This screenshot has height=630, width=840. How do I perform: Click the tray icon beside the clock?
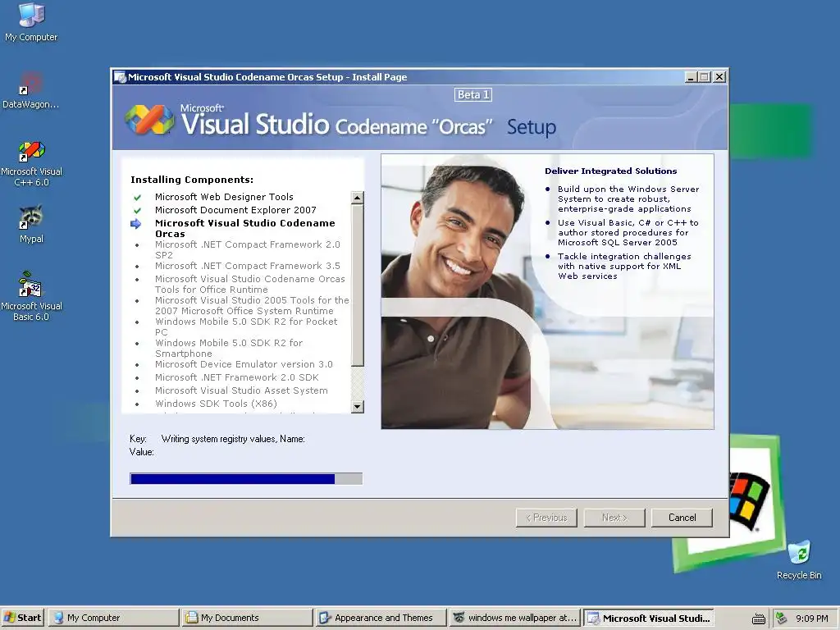tap(782, 619)
